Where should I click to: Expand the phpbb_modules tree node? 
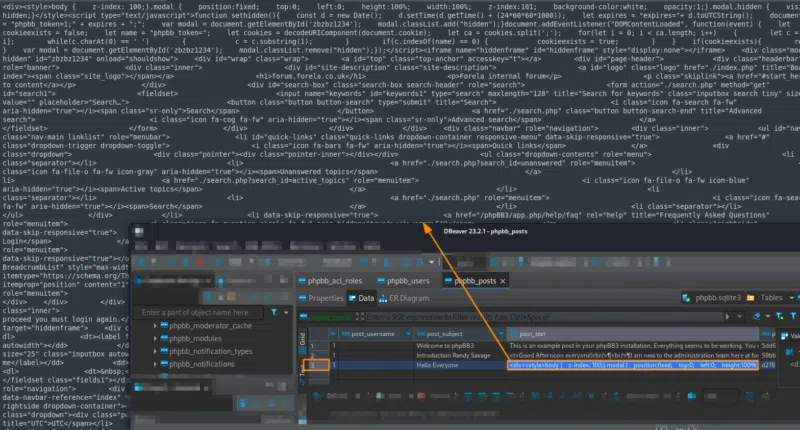pos(155,338)
